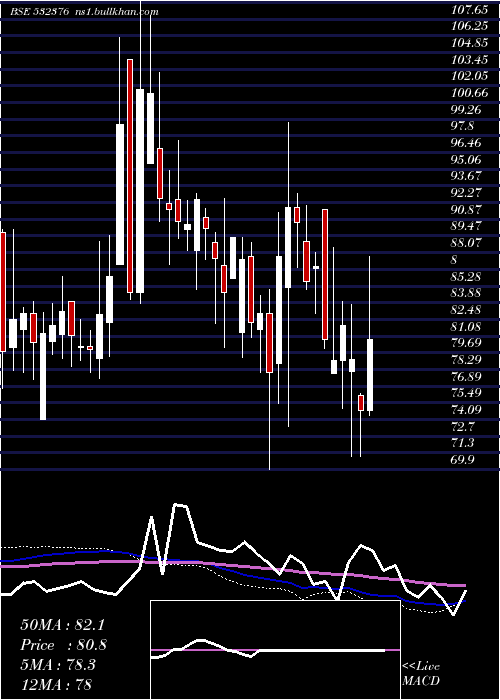Viewport: 500px width, 700px height.
Task: Click the 100.66 price axis label
Action: pyautogui.click(x=468, y=93)
